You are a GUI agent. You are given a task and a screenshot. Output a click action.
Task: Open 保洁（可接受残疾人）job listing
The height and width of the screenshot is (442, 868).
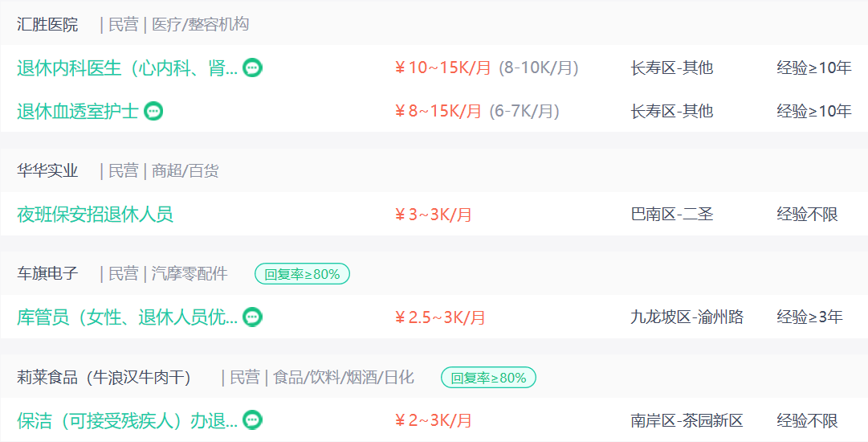point(128,421)
